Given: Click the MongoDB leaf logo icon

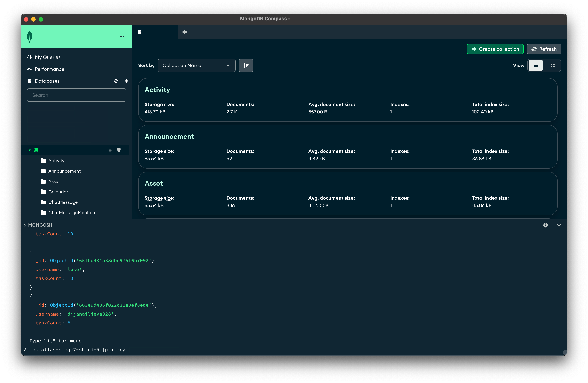Looking at the screenshot, I should (29, 36).
